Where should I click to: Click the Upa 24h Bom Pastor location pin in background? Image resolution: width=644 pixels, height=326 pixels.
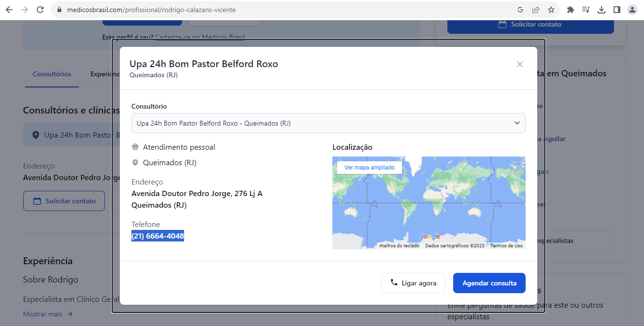tap(36, 135)
